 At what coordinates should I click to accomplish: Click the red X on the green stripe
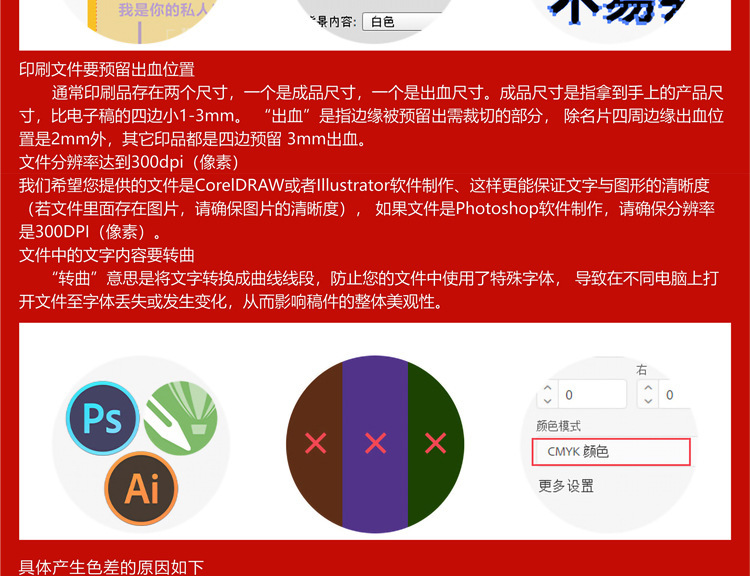click(436, 443)
